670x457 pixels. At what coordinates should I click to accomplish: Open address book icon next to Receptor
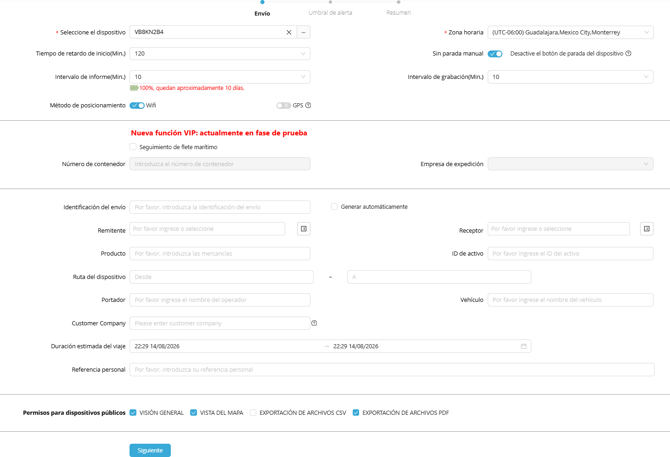(x=647, y=229)
